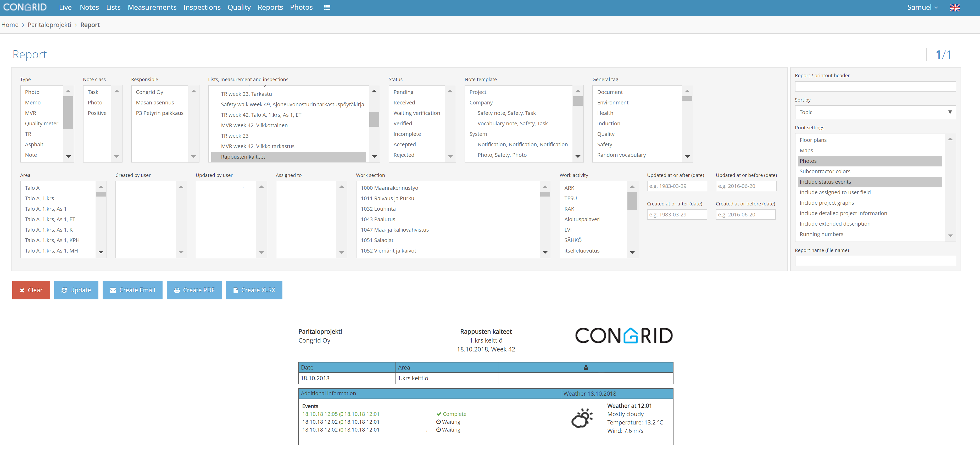Image resolution: width=980 pixels, height=453 pixels.
Task: Select Rappusten kaiteet in lists box
Action: coord(288,157)
